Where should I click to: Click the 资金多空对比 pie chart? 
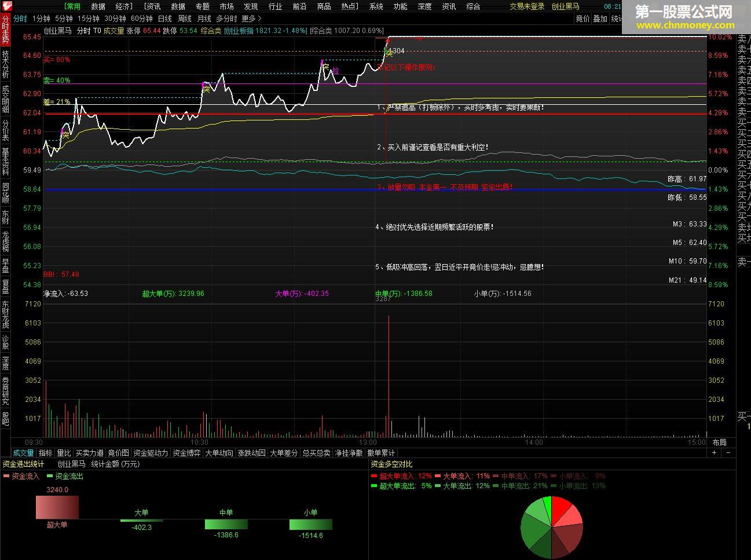click(552, 528)
